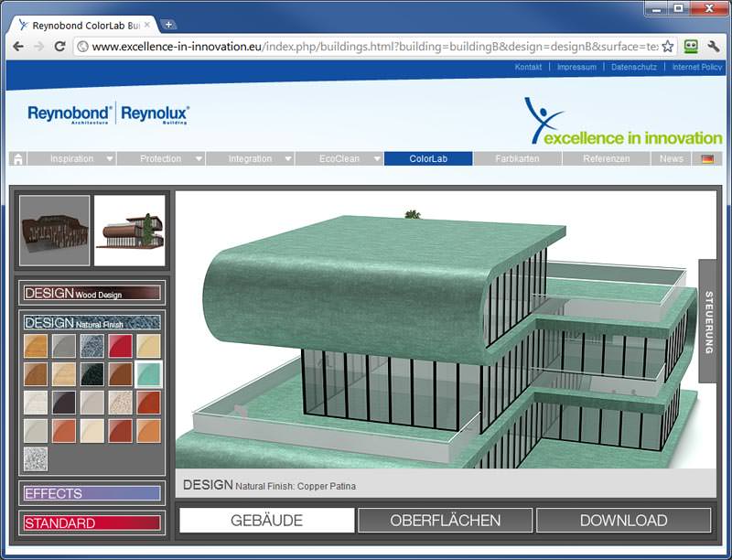
Task: Open the ColorLab menu item
Action: (428, 158)
